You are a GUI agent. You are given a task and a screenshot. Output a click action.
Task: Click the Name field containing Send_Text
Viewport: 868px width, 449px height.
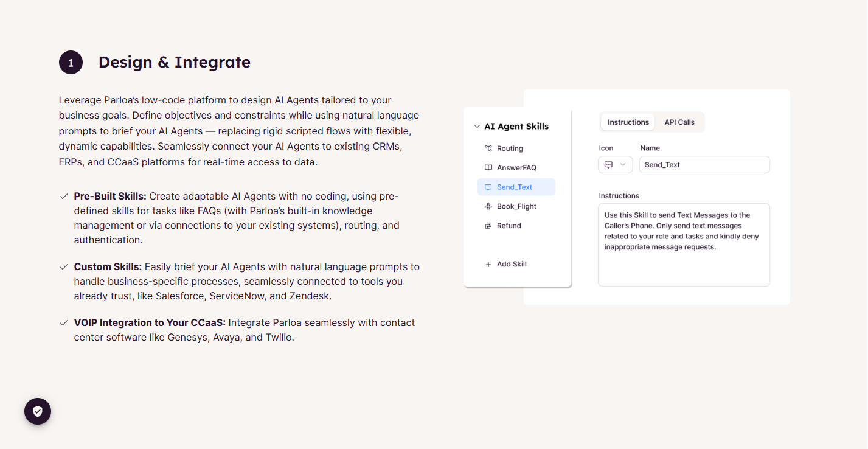click(x=704, y=165)
